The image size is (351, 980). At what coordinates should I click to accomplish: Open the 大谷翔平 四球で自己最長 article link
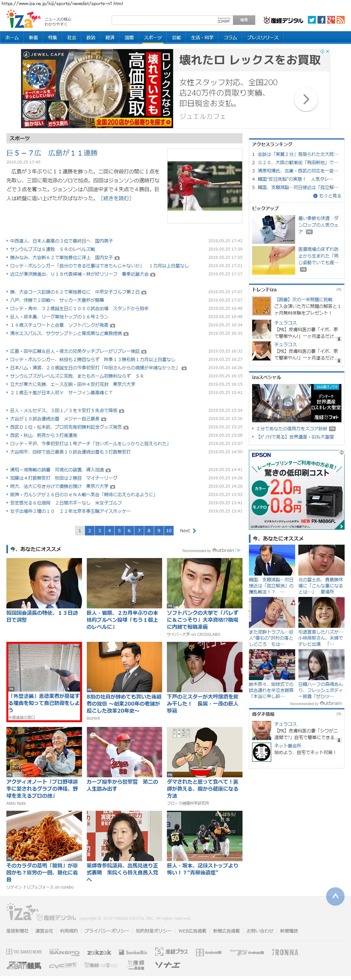click(x=70, y=452)
